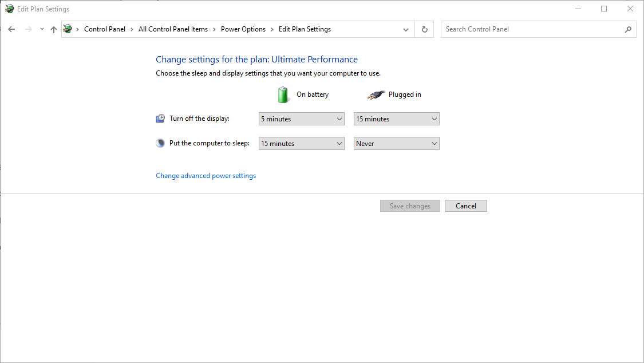Click the Edit Plan Settings breadcrumb
The height and width of the screenshot is (363, 644).
click(305, 29)
